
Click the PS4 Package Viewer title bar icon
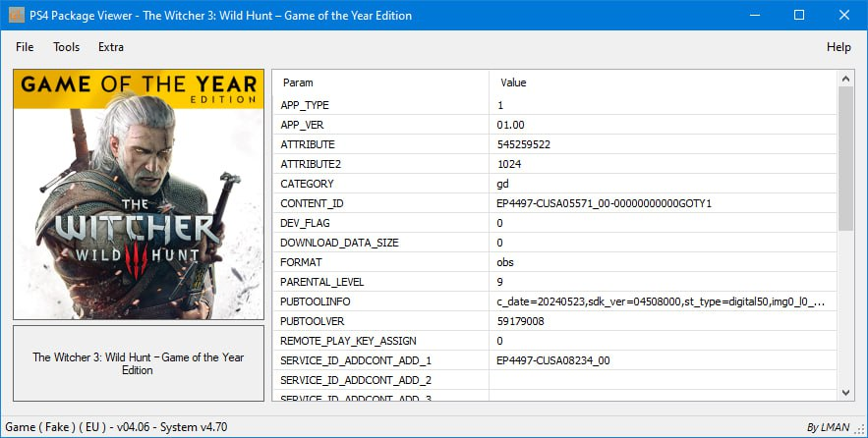pos(17,15)
